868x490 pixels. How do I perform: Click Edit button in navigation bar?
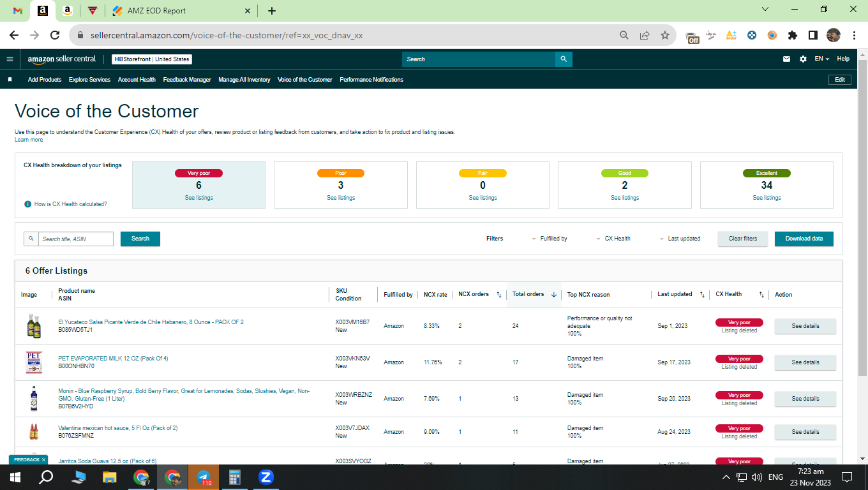(x=840, y=80)
